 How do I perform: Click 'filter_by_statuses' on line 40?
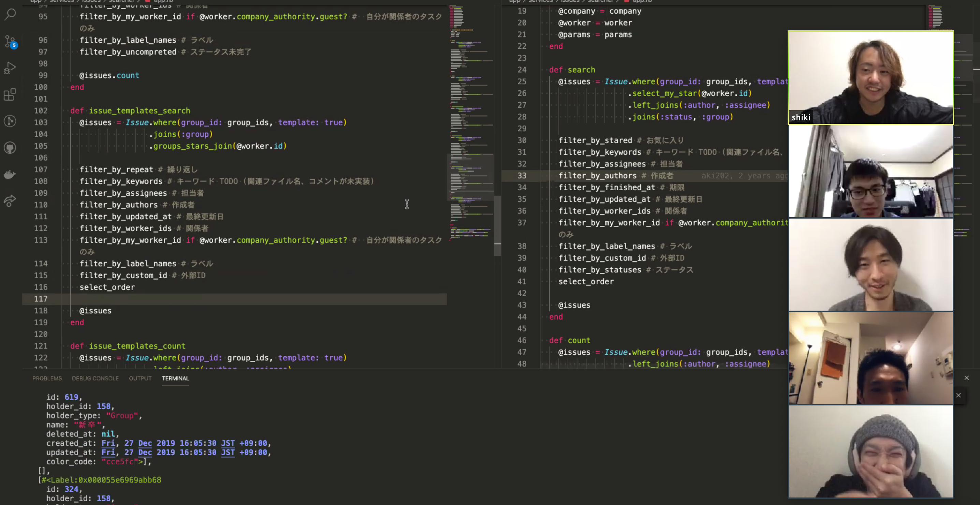[600, 270]
